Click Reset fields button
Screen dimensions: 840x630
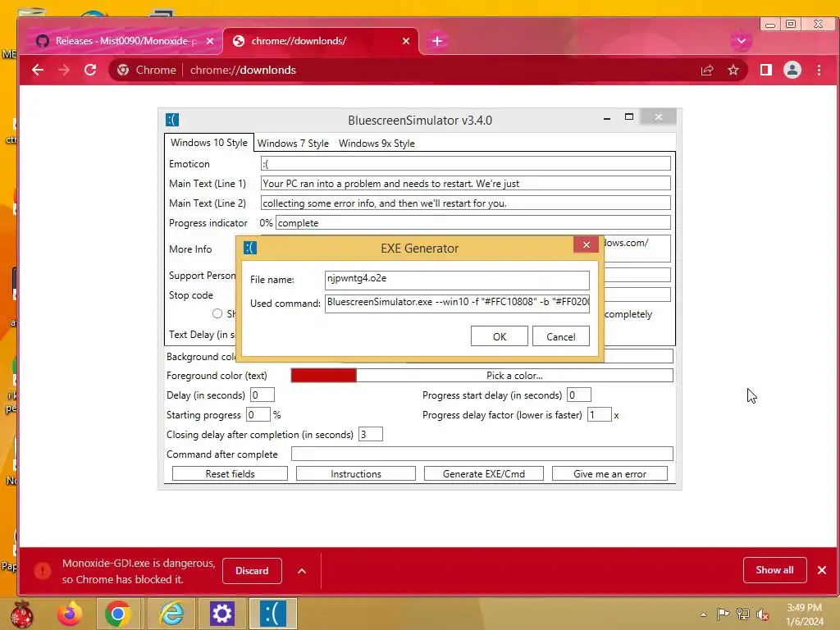tap(230, 473)
